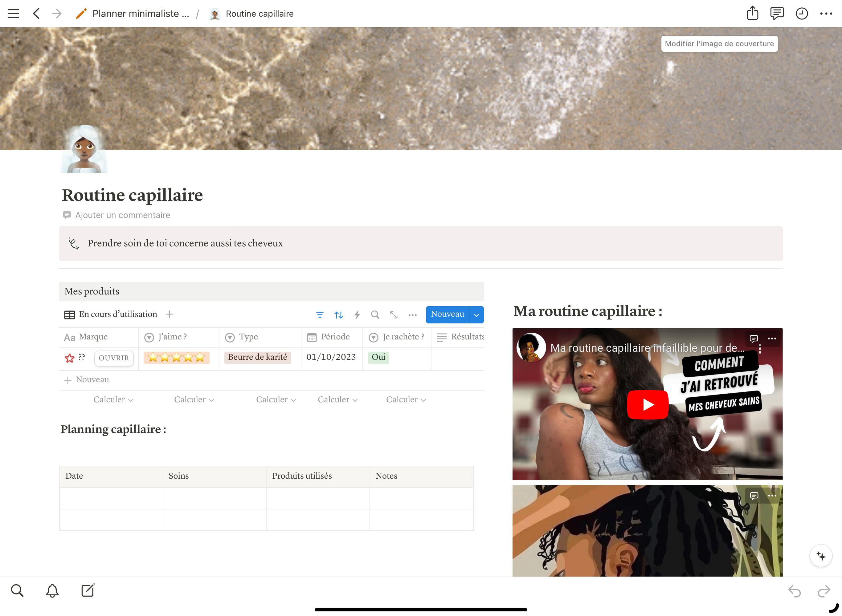Open Calculer dropdown under J'aime column
Screen dimensions: 842x616
pos(194,400)
